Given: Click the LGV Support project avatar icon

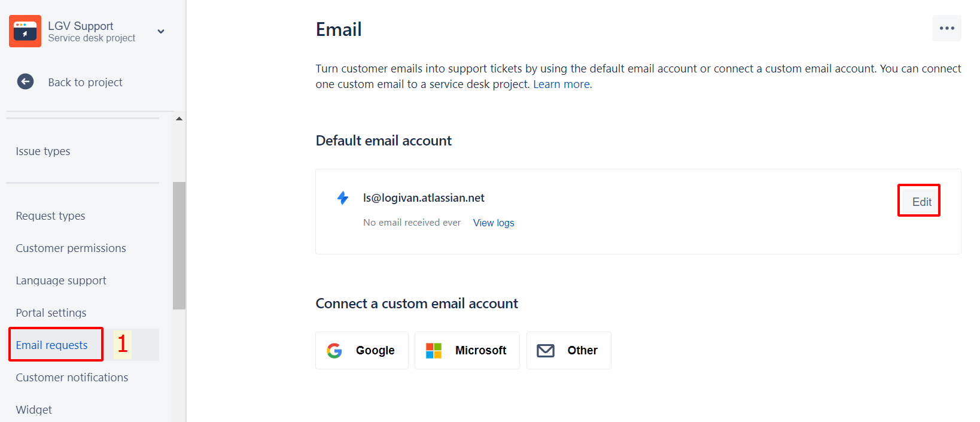Looking at the screenshot, I should point(25,31).
